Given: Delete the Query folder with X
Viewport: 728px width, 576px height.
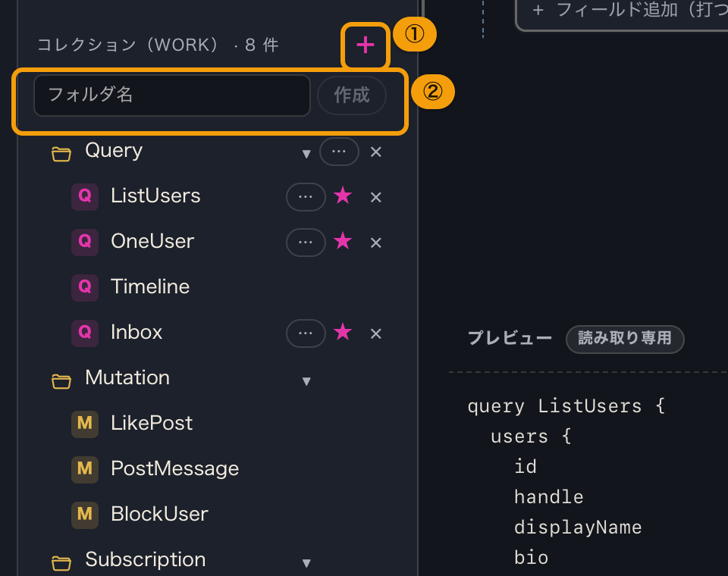Looking at the screenshot, I should (x=376, y=152).
